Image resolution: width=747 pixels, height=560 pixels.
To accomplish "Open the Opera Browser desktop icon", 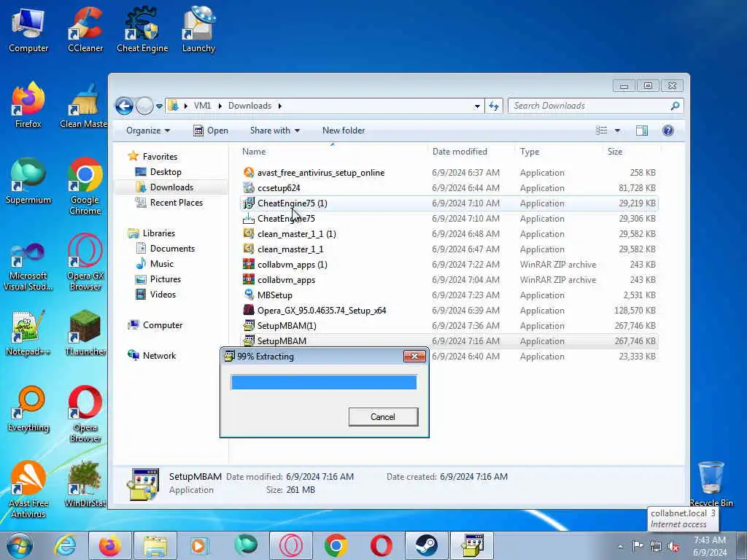I will click(85, 414).
